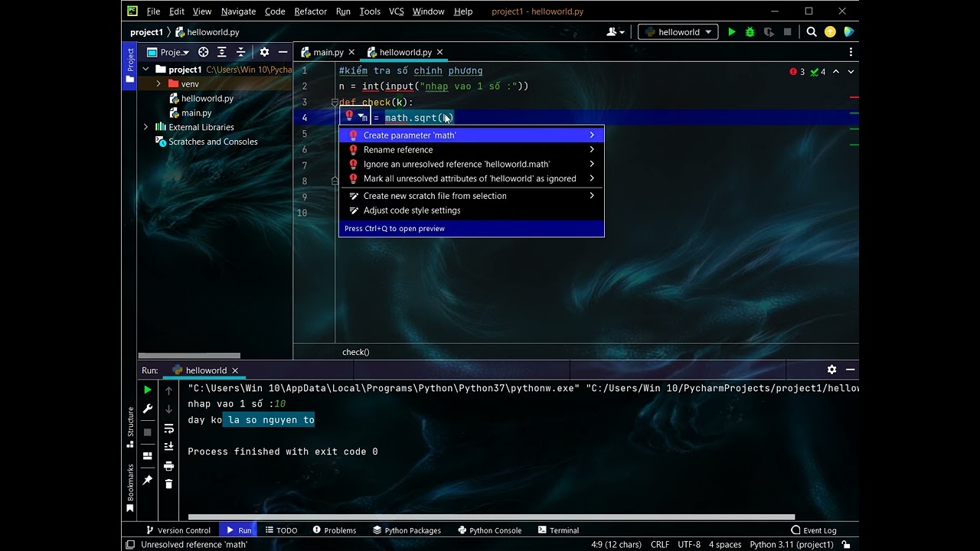Close the helloworld Run tab

tap(235, 370)
